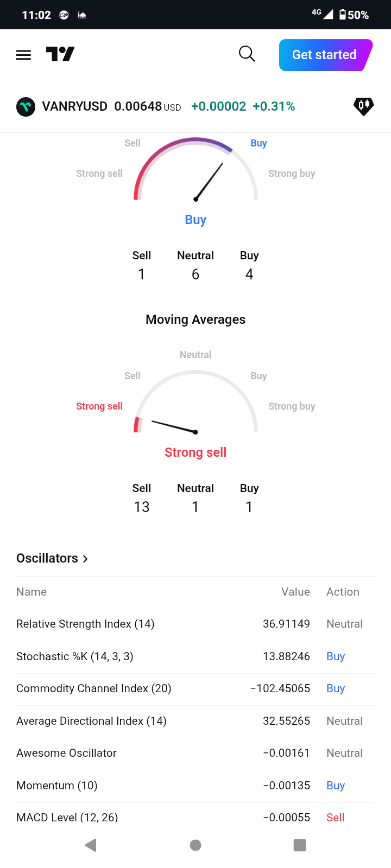Click the Moving Averages gauge needle
The width and height of the screenshot is (391, 868).
tap(174, 426)
